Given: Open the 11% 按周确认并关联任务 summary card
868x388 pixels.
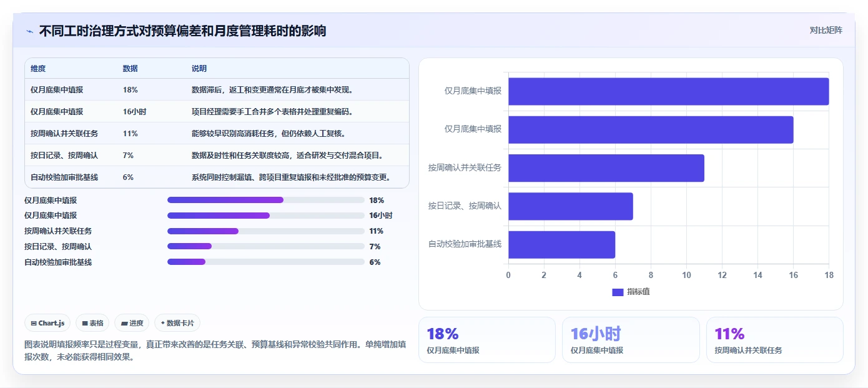Looking at the screenshot, I should click(775, 340).
